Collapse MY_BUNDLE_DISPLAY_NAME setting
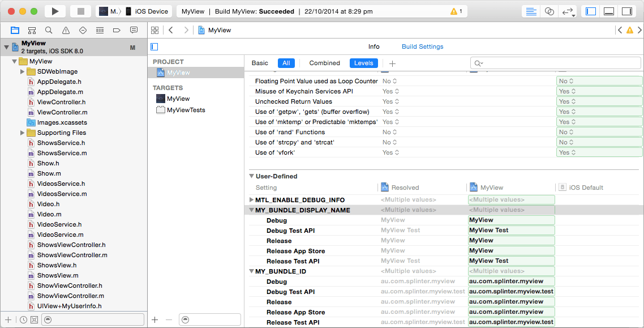644x328 pixels. pos(251,210)
